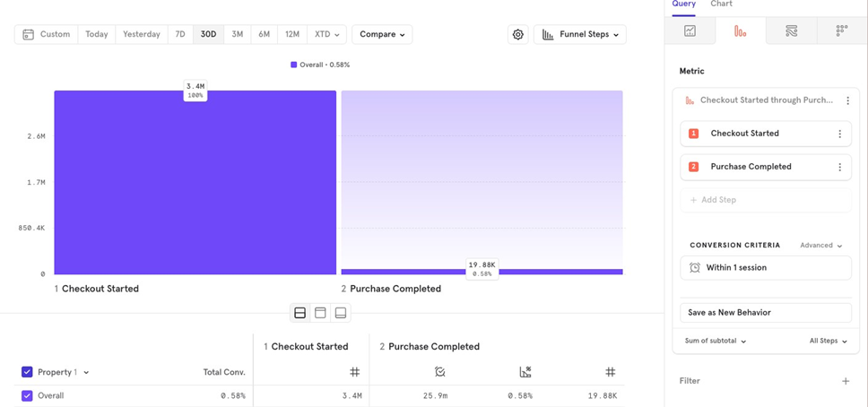868x407 pixels.
Task: Click Save as New Behavior button
Action: coord(765,313)
